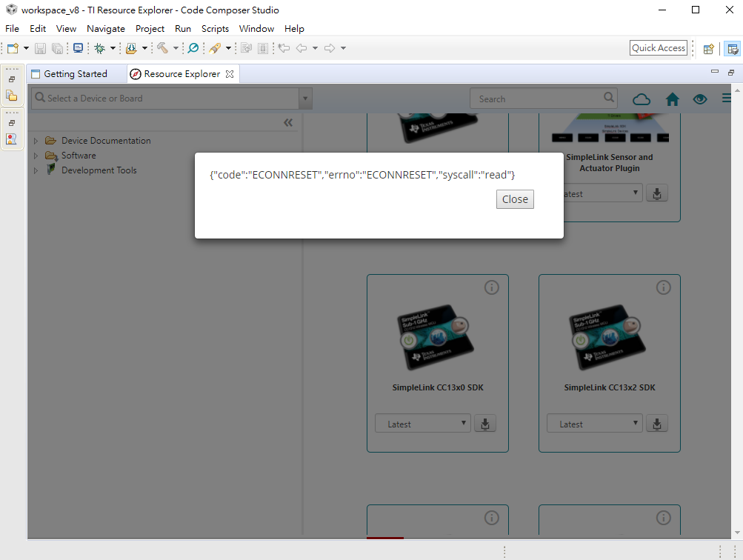The image size is (743, 560).
Task: Click the Open Perspective icon
Action: (x=709, y=49)
